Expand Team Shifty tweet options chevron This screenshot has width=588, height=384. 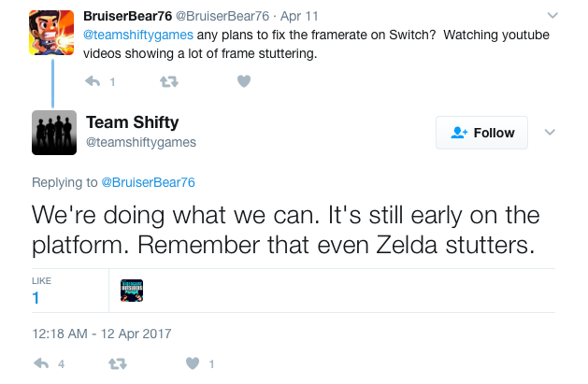coord(550,133)
